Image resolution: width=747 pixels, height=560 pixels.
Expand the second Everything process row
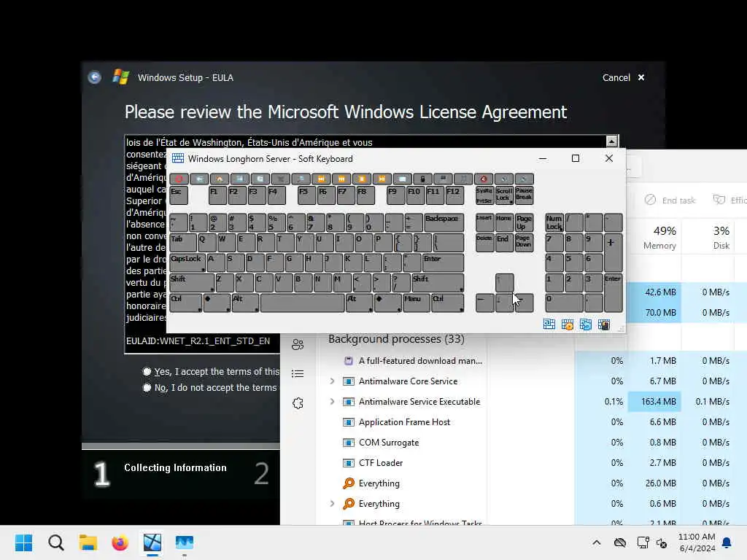point(332,503)
